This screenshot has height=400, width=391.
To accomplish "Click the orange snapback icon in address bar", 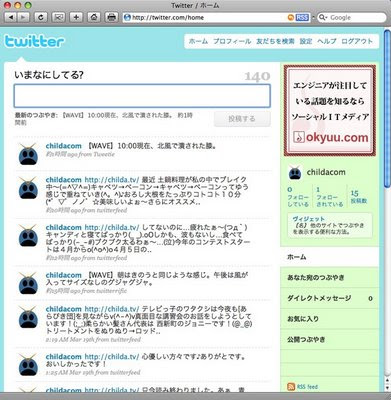I will pos(291,18).
